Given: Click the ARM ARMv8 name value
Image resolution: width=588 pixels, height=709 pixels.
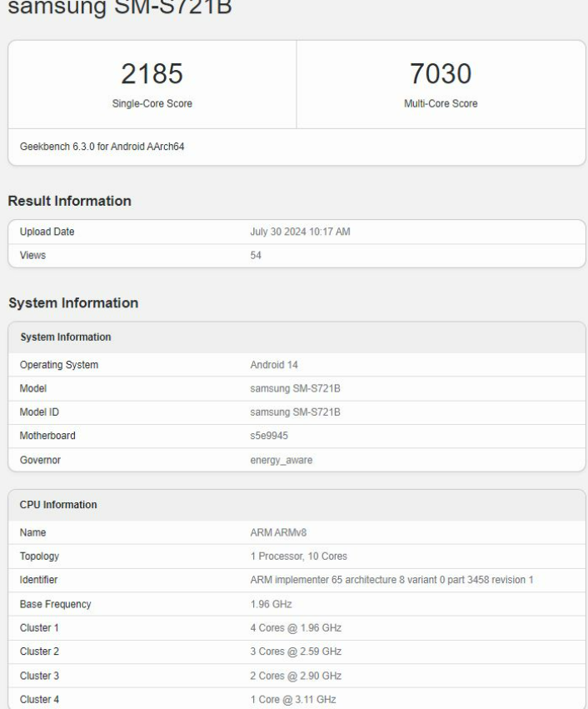Looking at the screenshot, I should point(278,532).
